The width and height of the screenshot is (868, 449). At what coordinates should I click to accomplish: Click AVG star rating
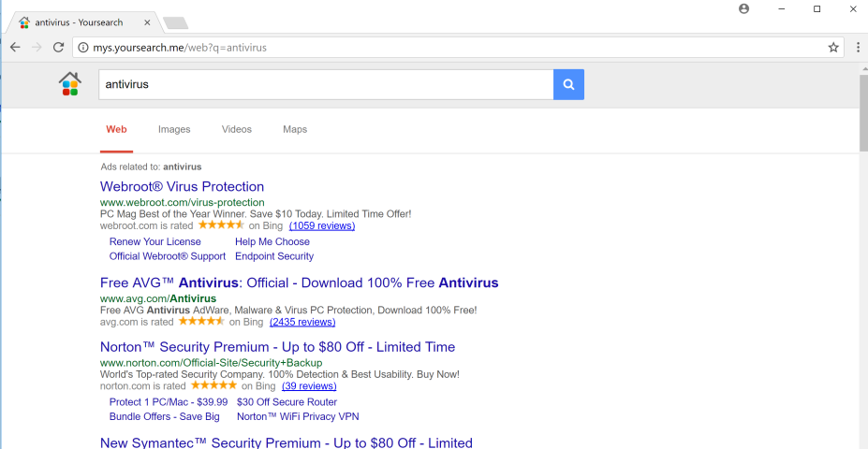tap(201, 321)
